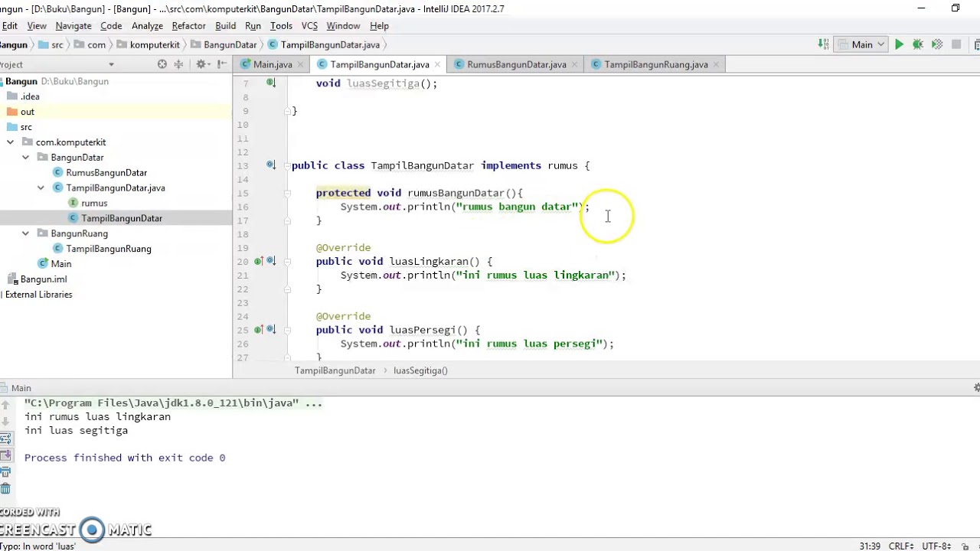The height and width of the screenshot is (551, 980).
Task: Click the up stack trace arrow in Run panel
Action: (5, 403)
